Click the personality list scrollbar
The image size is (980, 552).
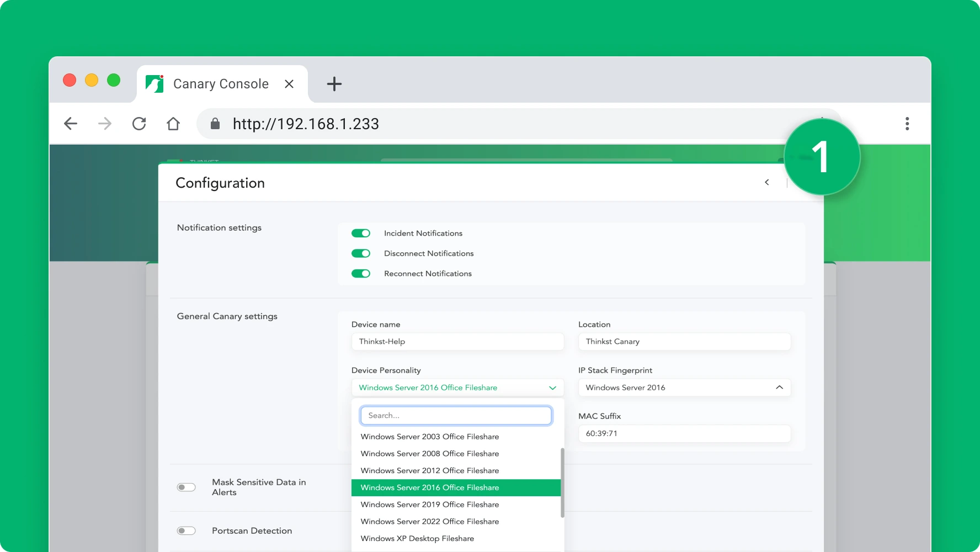tap(562, 483)
